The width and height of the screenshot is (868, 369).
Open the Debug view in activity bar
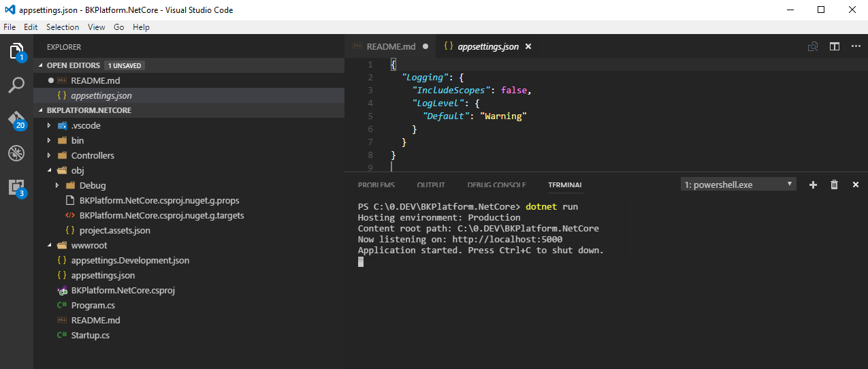click(16, 153)
